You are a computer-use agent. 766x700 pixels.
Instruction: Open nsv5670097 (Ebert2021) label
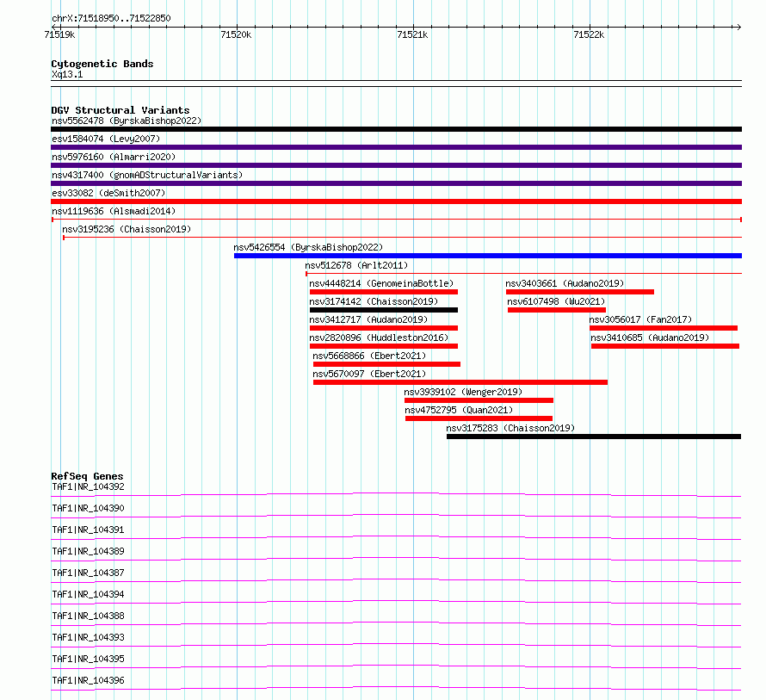click(369, 374)
